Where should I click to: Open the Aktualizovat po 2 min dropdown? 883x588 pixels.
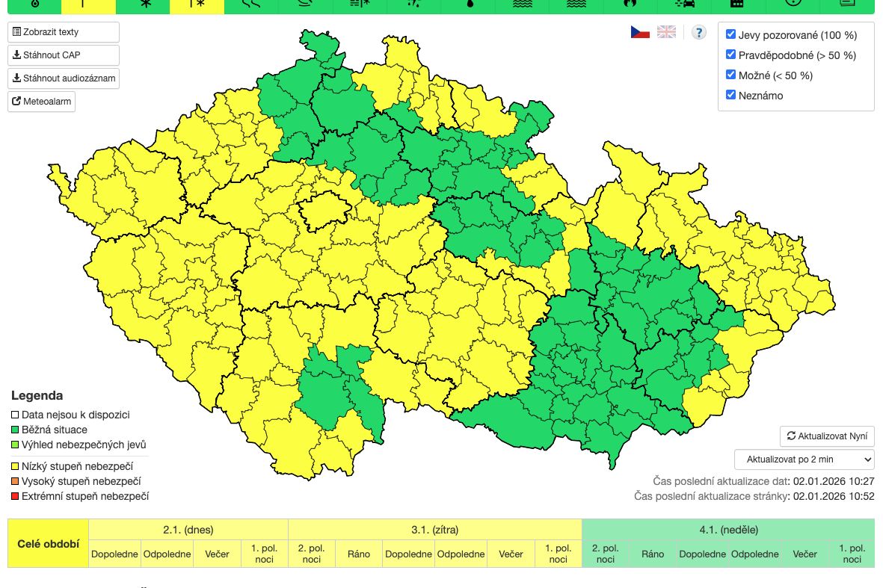click(804, 459)
